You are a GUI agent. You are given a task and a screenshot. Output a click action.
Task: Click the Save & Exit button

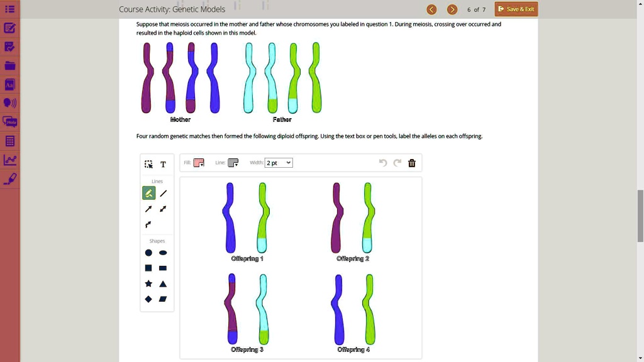(516, 9)
